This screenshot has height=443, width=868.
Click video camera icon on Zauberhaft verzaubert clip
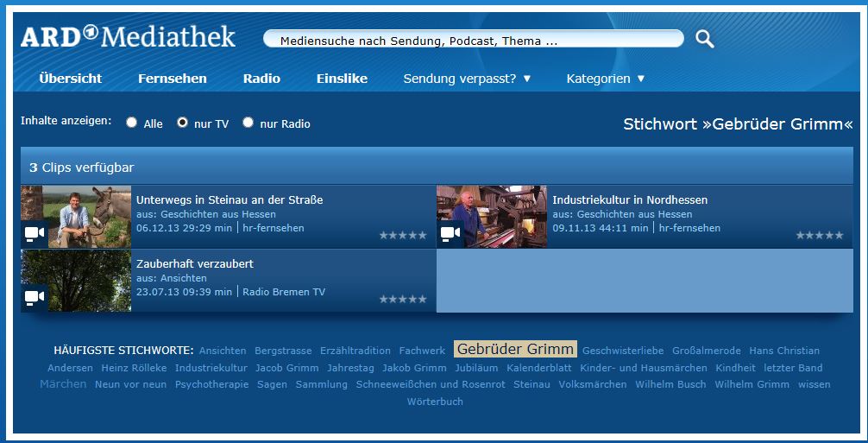point(35,297)
